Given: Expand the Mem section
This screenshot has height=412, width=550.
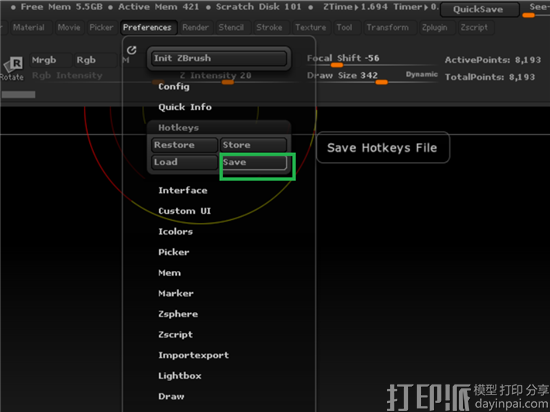Looking at the screenshot, I should [x=169, y=273].
